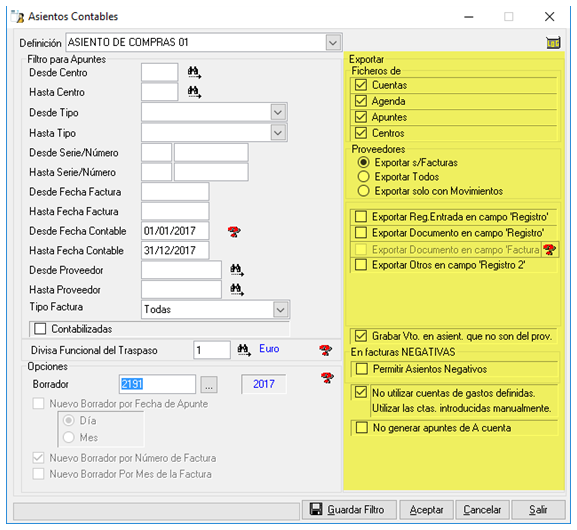The width and height of the screenshot is (577, 530).
Task: Click yellow calculator icon at top right
Action: tap(553, 43)
